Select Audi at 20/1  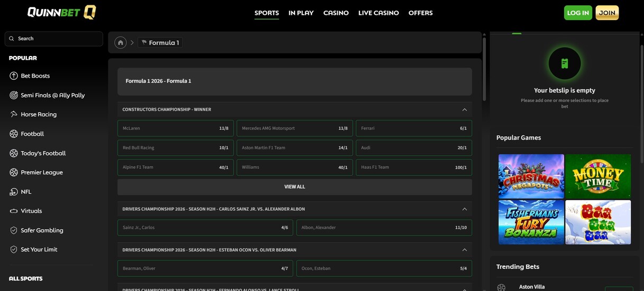pyautogui.click(x=414, y=148)
